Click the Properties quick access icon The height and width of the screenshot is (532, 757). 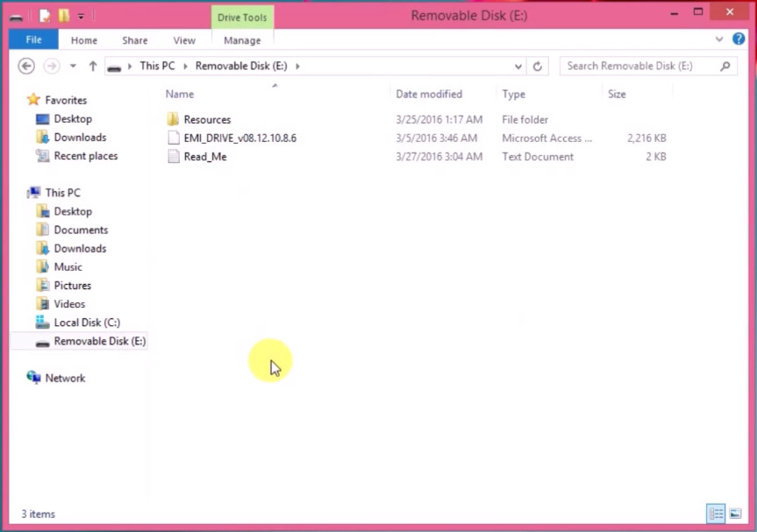(45, 16)
